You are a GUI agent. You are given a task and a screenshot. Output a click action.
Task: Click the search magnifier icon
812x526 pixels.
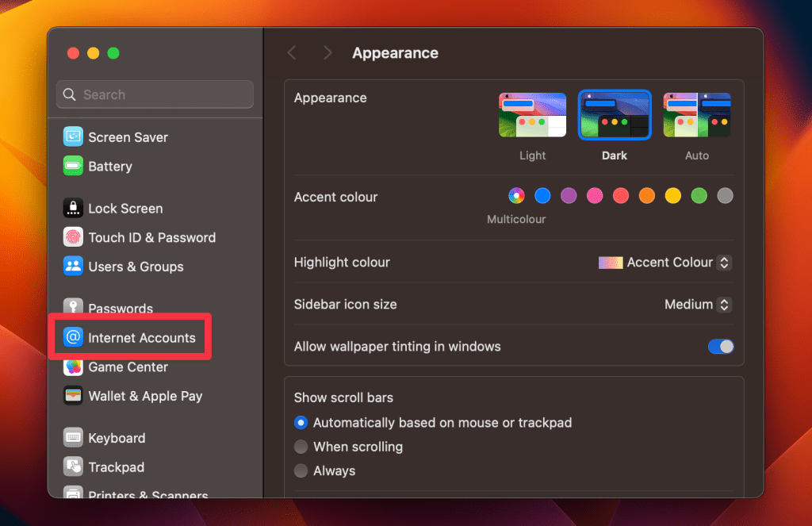tap(70, 94)
